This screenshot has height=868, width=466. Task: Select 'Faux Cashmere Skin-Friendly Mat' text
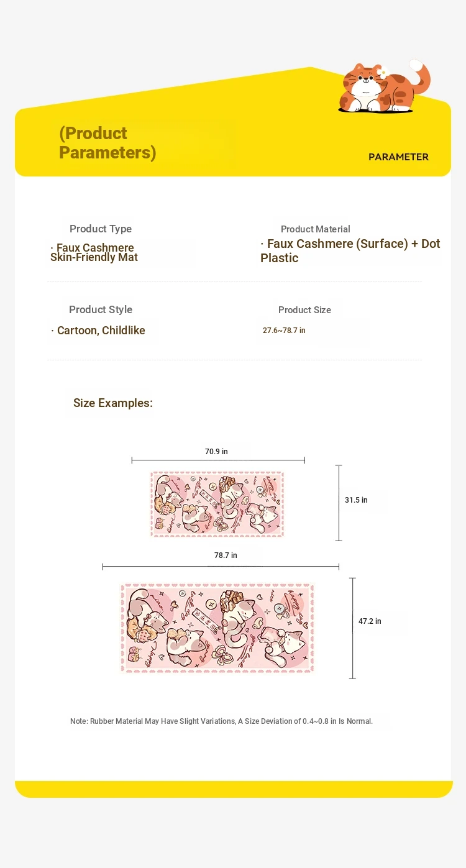[x=94, y=252]
